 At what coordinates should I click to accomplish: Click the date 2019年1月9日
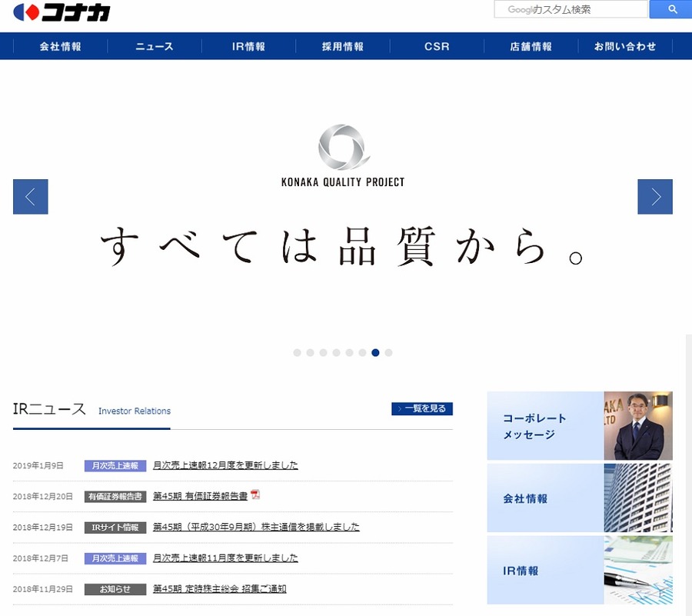click(38, 465)
